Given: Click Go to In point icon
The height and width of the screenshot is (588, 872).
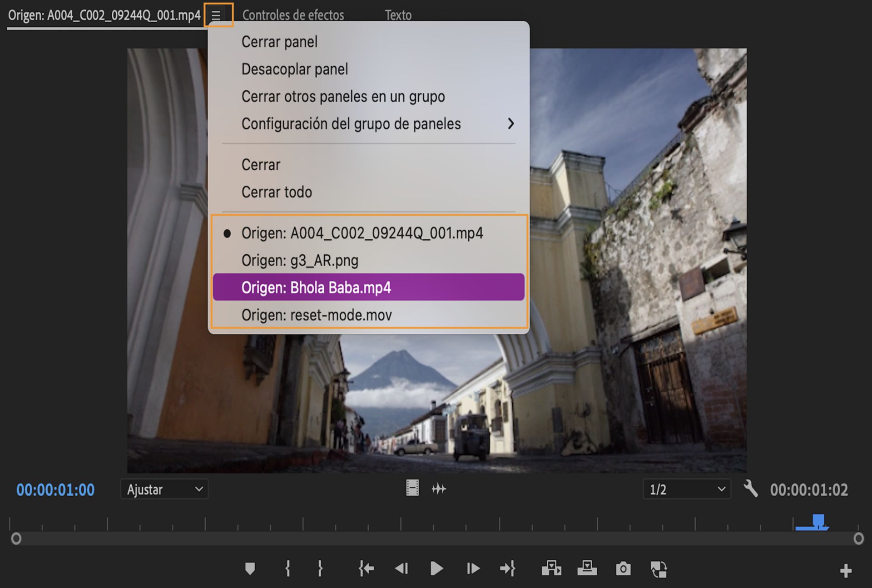Looking at the screenshot, I should tap(366, 568).
